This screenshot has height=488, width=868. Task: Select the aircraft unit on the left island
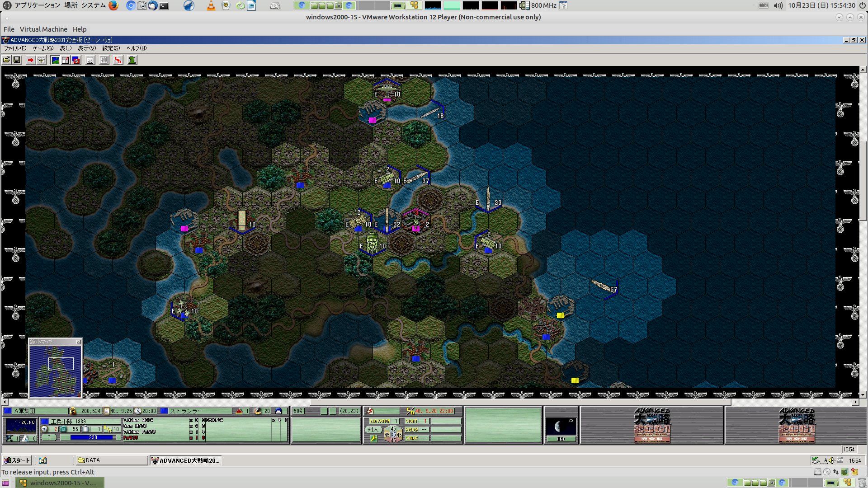[184, 308]
